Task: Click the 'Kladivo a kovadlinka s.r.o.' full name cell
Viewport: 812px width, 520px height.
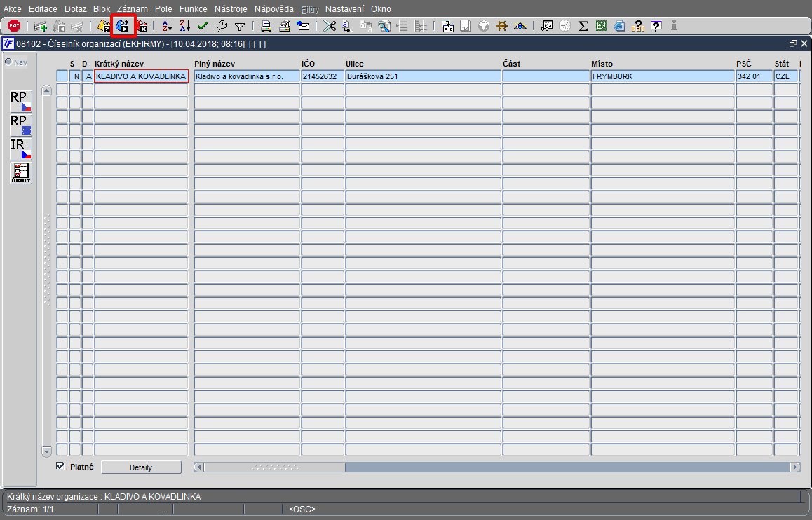Action: pyautogui.click(x=247, y=76)
